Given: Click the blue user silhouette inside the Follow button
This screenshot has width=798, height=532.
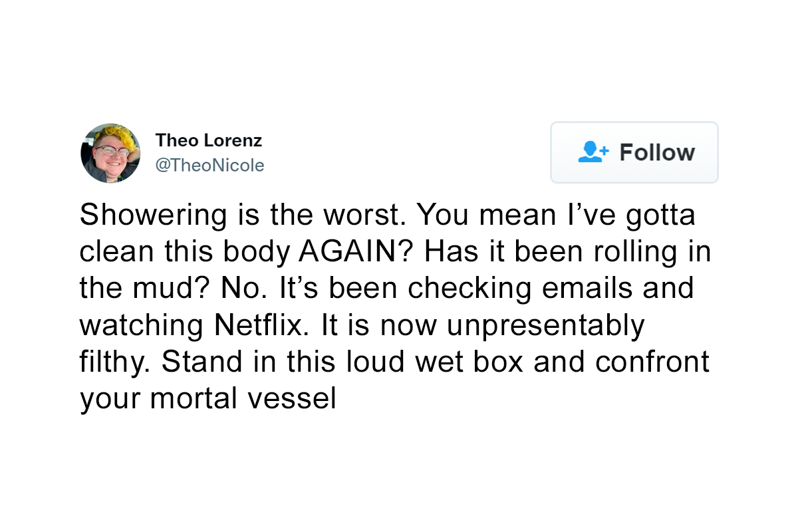Looking at the screenshot, I should [591, 153].
